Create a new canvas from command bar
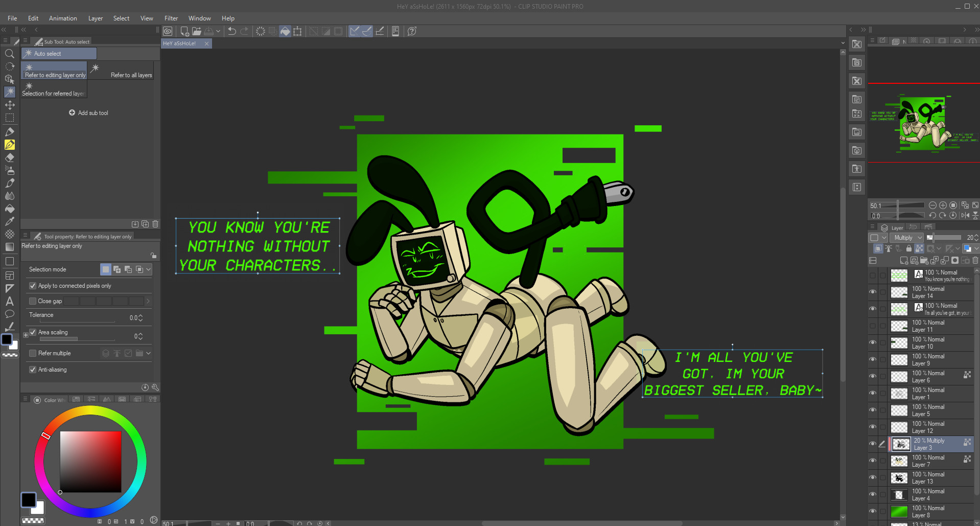980x526 pixels. (185, 31)
